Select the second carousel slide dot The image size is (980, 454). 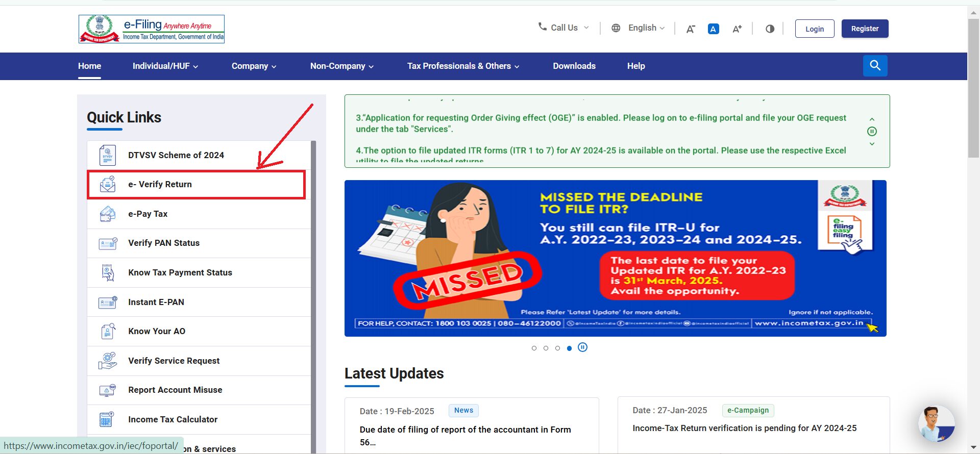546,348
